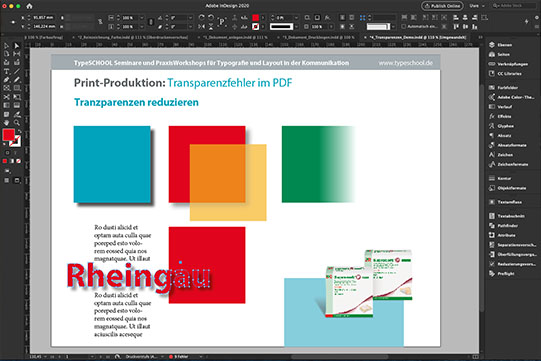This screenshot has width=541, height=361.
Task: Click the X position input field
Action: [x=43, y=18]
